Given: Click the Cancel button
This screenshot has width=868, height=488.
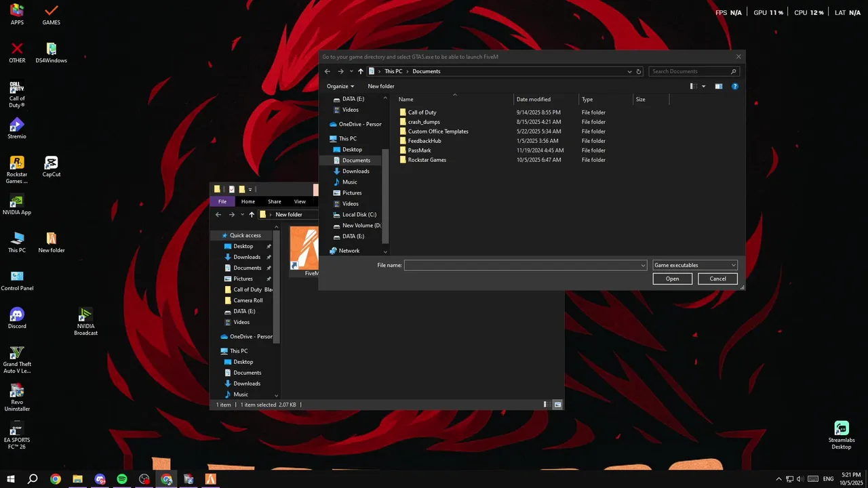Looking at the screenshot, I should tap(717, 279).
